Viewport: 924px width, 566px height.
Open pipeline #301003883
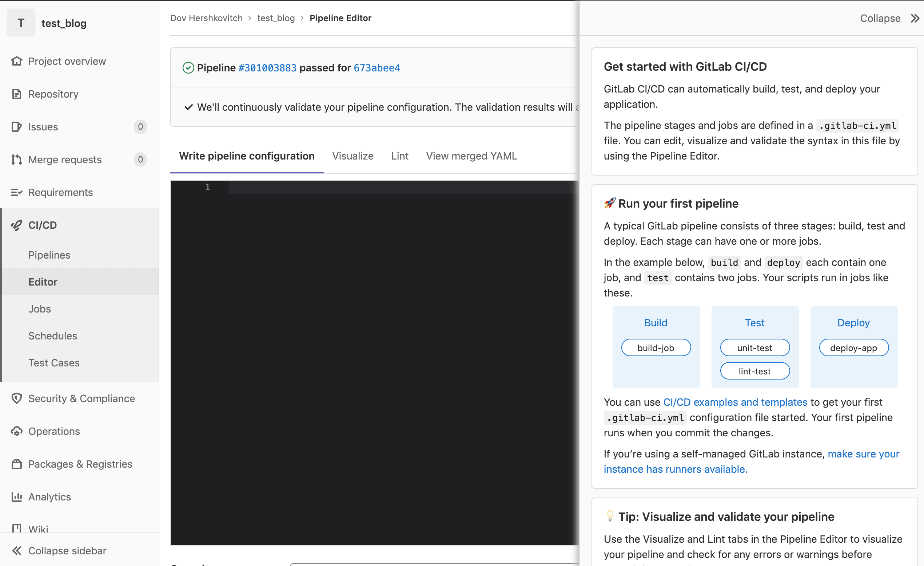click(x=267, y=68)
